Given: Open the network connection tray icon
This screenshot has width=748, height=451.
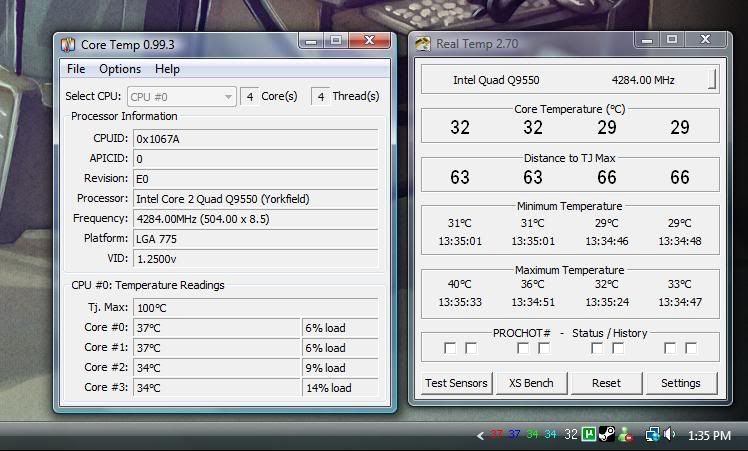Looking at the screenshot, I should pyautogui.click(x=652, y=434).
